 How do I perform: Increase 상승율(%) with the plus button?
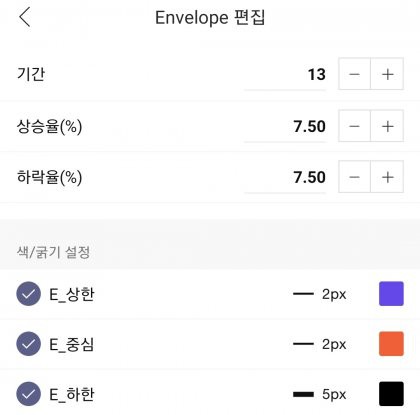point(387,126)
